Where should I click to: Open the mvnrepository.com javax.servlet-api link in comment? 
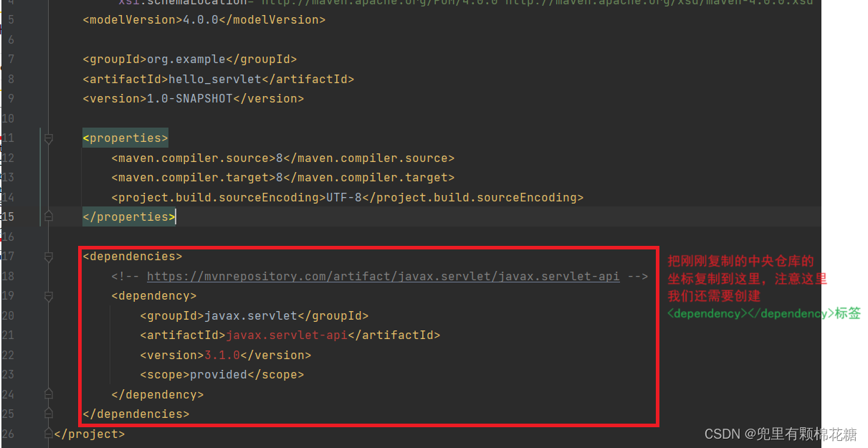tap(383, 276)
